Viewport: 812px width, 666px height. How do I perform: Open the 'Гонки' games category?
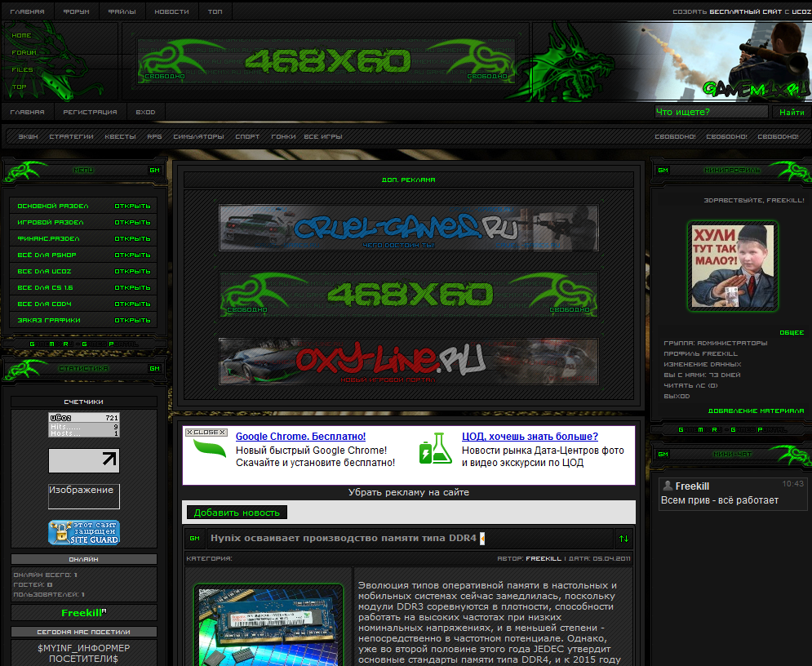click(283, 137)
